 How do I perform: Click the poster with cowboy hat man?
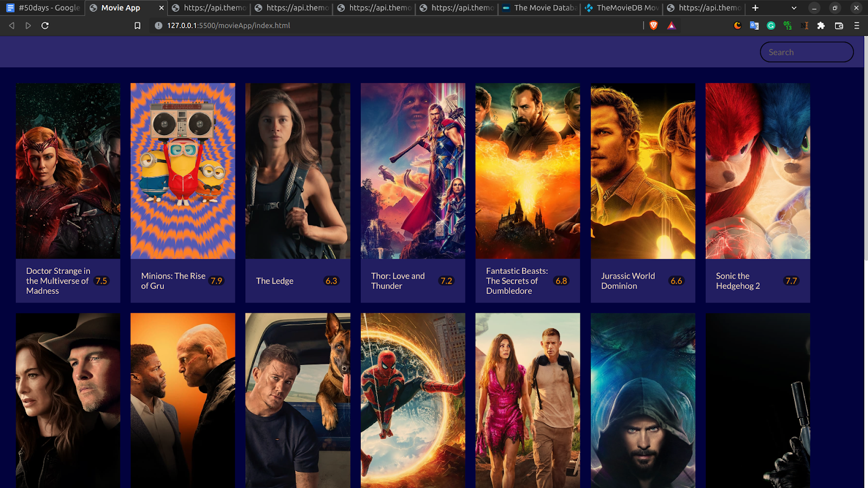[x=68, y=400]
